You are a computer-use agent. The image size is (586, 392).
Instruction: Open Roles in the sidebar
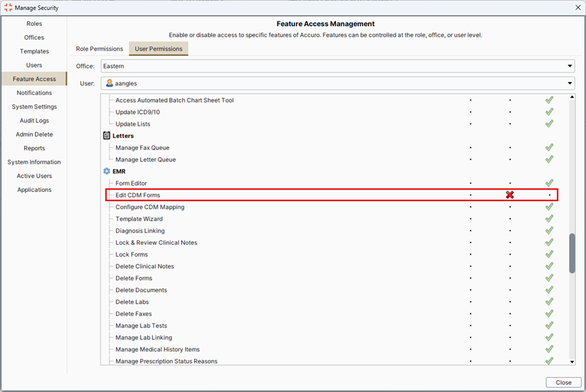click(x=34, y=23)
